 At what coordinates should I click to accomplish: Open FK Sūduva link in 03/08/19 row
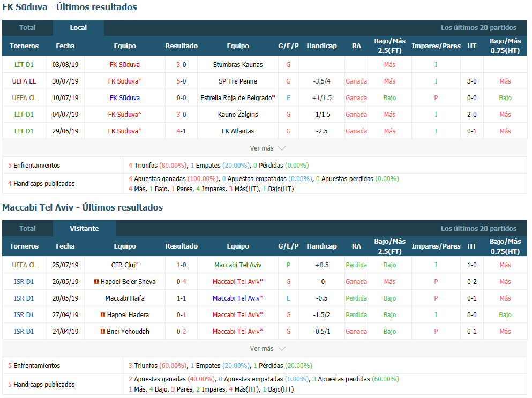click(125, 65)
